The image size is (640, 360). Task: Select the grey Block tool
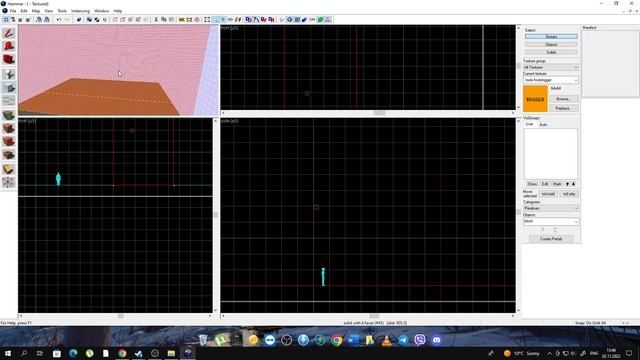[x=9, y=87]
